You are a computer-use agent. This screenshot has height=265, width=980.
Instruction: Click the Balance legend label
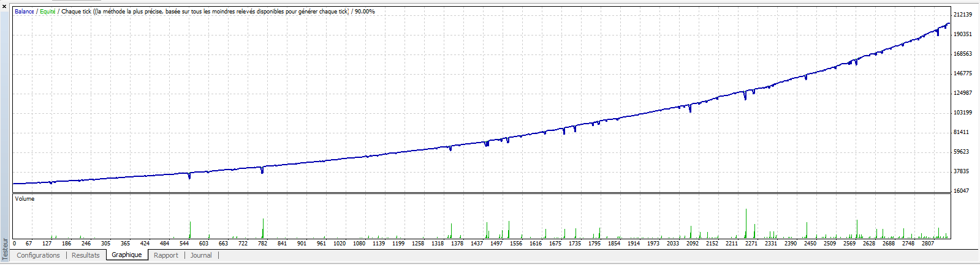(x=25, y=12)
